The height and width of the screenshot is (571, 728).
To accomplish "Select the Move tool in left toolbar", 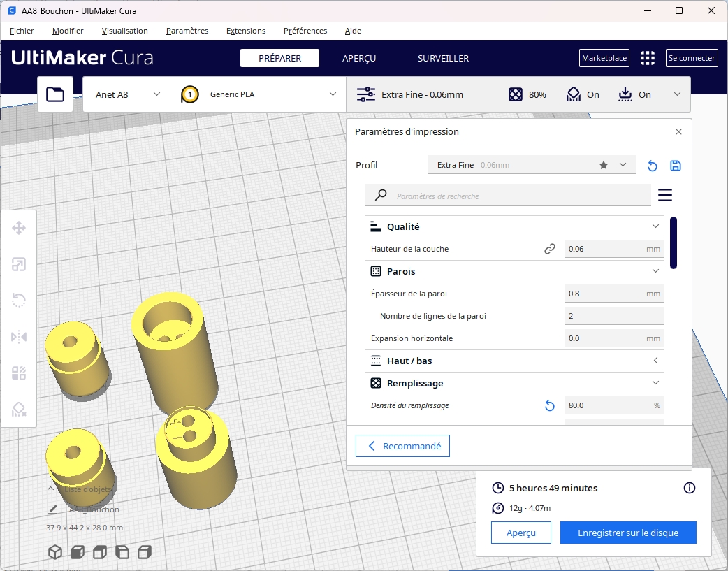I will pos(19,228).
